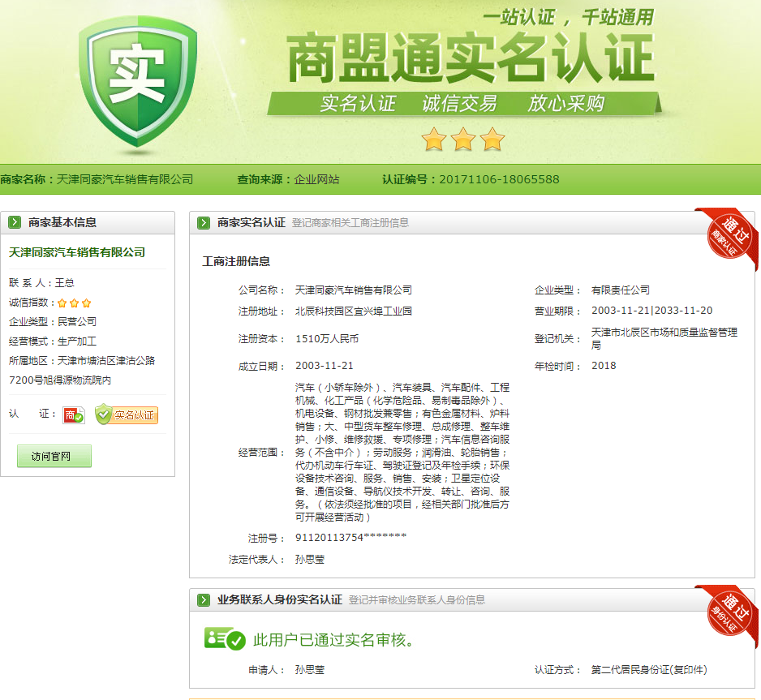Select the 商家名称 text in the green bar

[97, 179]
